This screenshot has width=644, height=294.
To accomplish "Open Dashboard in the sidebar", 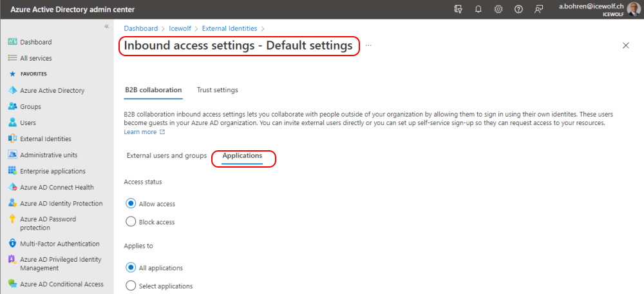I will tap(35, 42).
